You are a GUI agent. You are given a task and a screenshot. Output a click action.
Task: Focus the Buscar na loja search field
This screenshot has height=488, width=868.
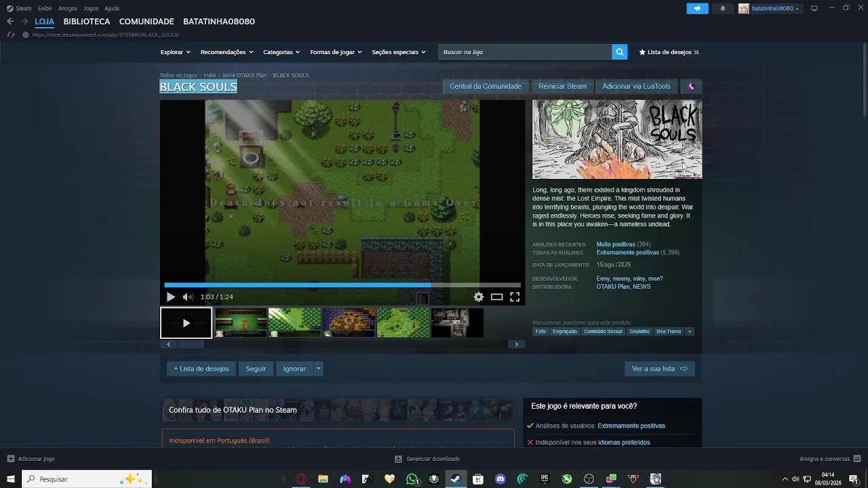pyautogui.click(x=525, y=52)
